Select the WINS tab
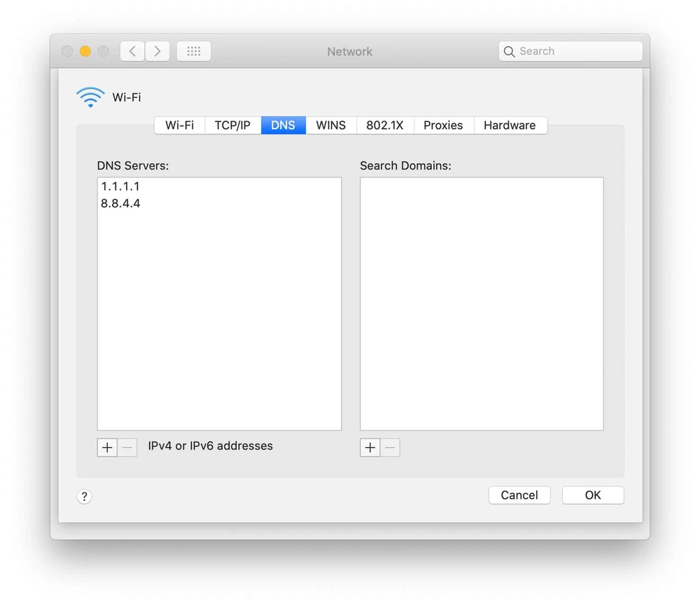 click(330, 125)
